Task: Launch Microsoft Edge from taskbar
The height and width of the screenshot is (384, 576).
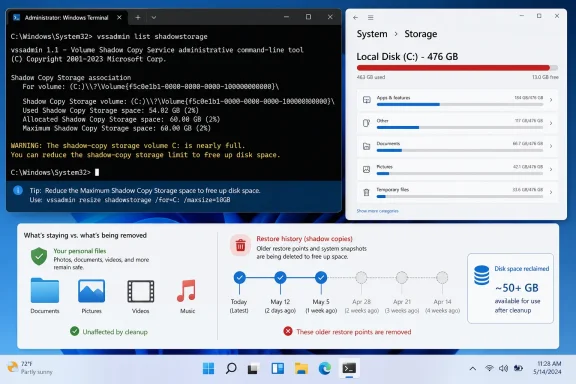Action: point(325,368)
